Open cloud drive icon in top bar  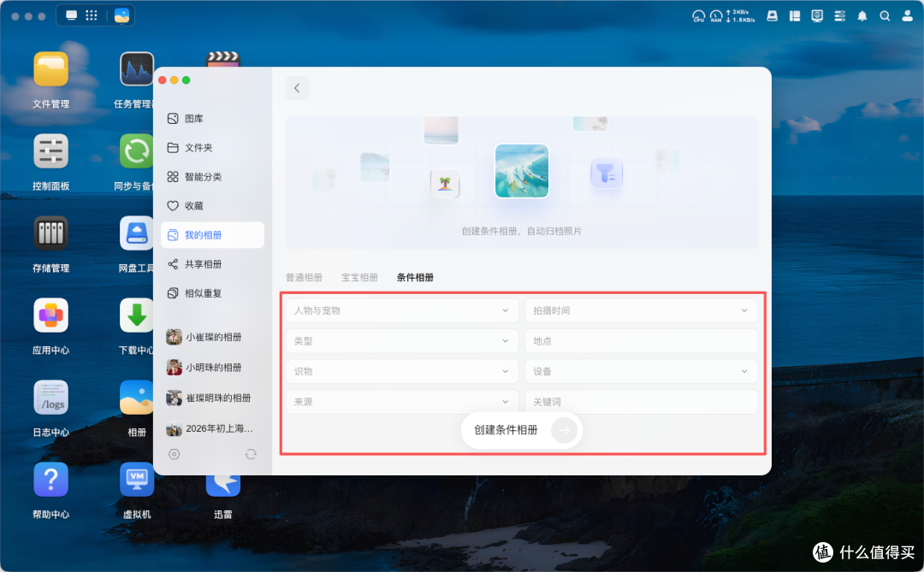coord(772,16)
